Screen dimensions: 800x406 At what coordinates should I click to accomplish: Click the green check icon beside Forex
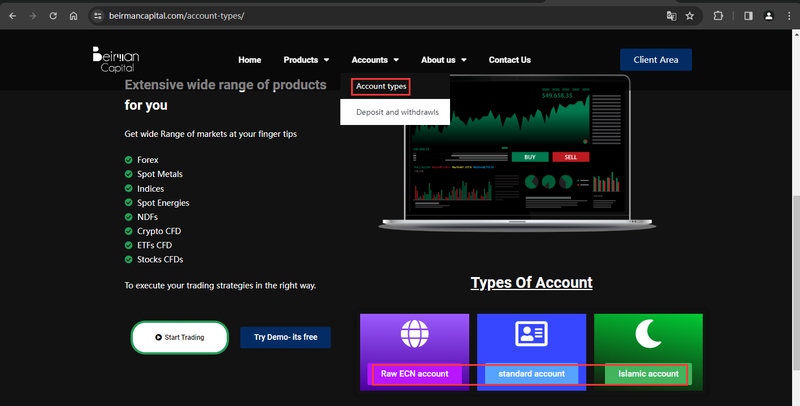point(129,160)
